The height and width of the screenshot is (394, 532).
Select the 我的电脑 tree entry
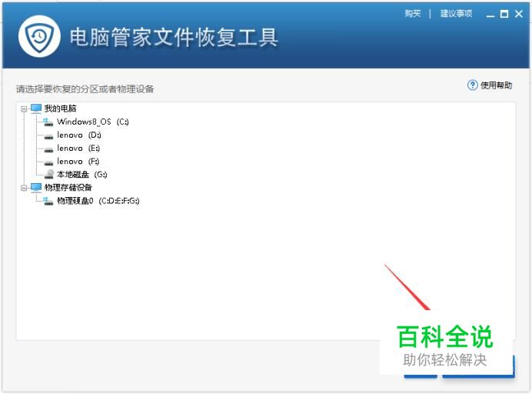pyautogui.click(x=61, y=109)
